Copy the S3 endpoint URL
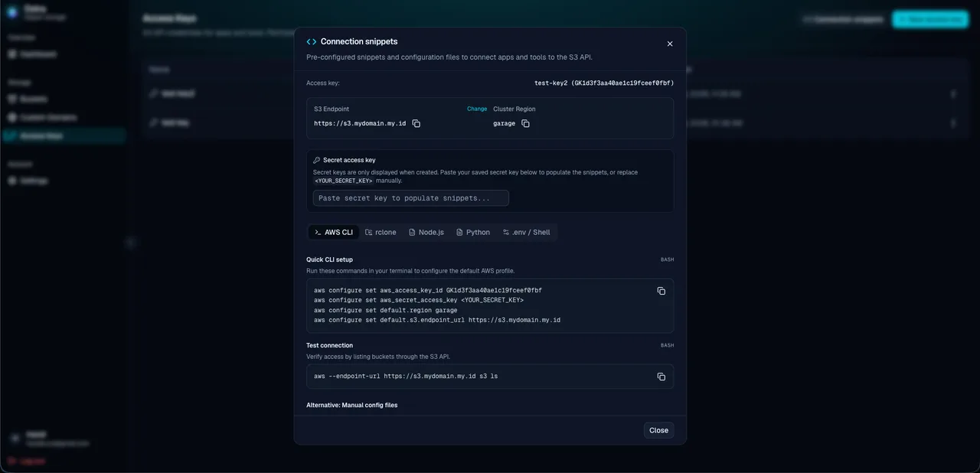 pos(416,123)
